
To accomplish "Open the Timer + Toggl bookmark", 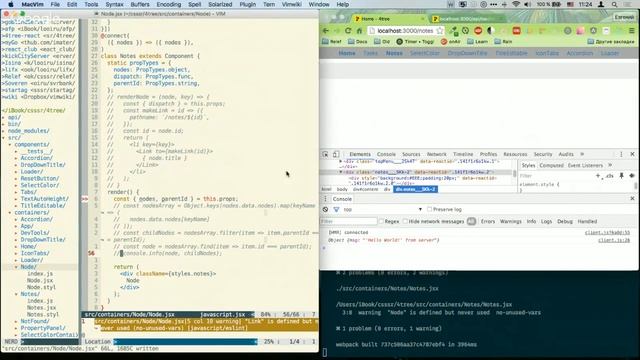I will click(x=414, y=42).
